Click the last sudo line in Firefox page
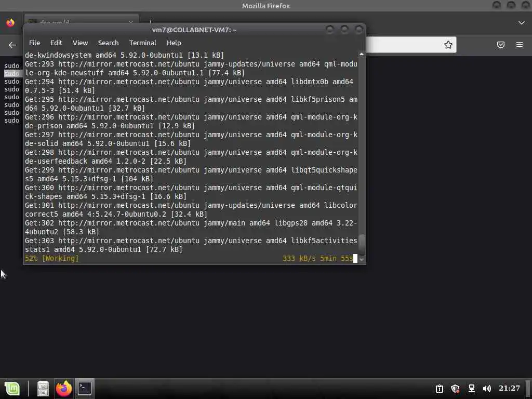 coord(12,121)
